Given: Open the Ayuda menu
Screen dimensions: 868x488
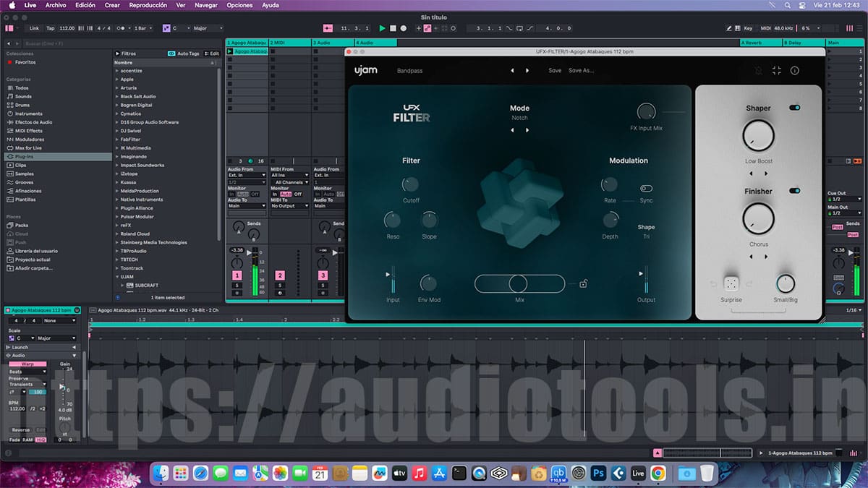Looking at the screenshot, I should 270,5.
